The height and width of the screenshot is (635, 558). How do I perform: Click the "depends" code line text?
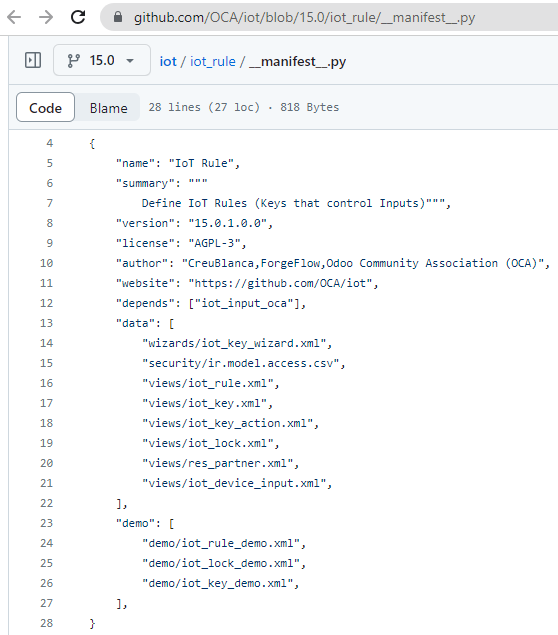point(211,303)
